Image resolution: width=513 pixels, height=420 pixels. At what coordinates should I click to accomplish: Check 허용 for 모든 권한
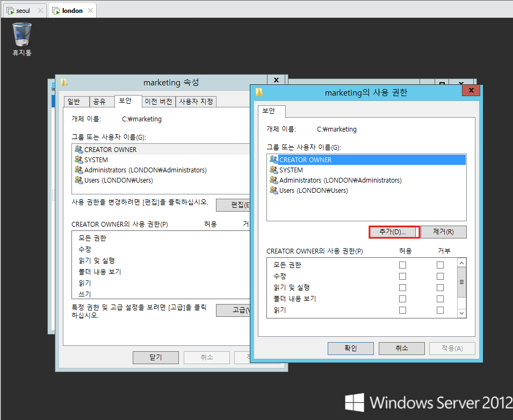402,265
